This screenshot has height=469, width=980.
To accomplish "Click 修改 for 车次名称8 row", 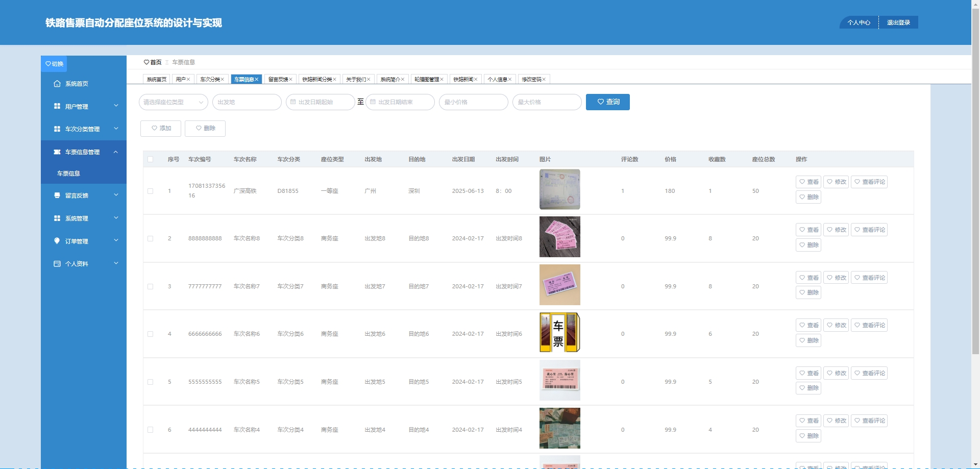I will click(x=836, y=230).
